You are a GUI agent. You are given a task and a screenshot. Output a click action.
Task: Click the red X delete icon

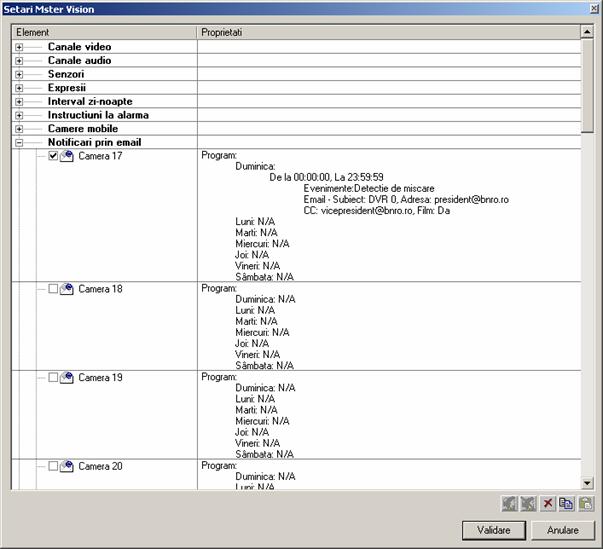[x=548, y=505]
